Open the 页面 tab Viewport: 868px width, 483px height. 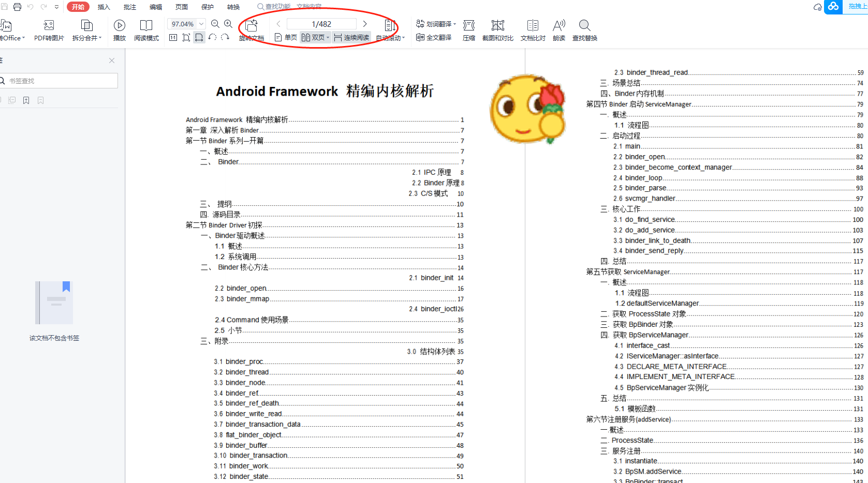pyautogui.click(x=182, y=7)
